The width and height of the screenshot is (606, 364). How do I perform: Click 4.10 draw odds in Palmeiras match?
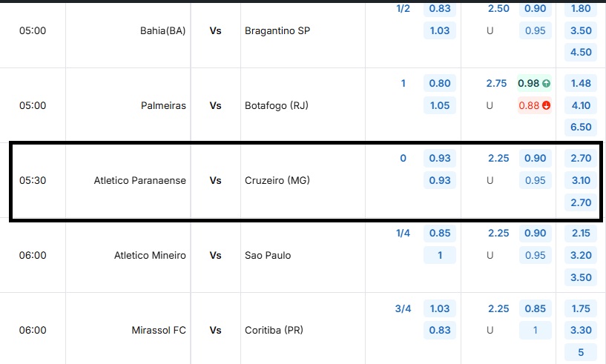[x=581, y=105]
